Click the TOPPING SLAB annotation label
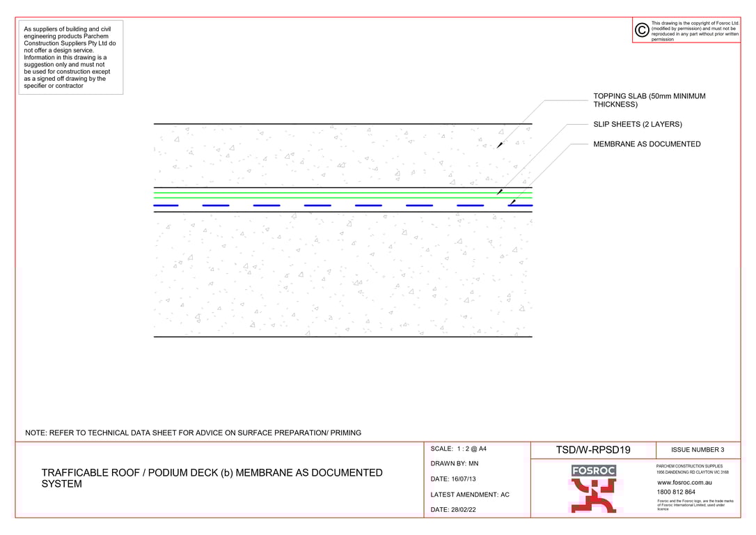Image resolution: width=756 pixels, height=535 pixels. pyautogui.click(x=649, y=100)
